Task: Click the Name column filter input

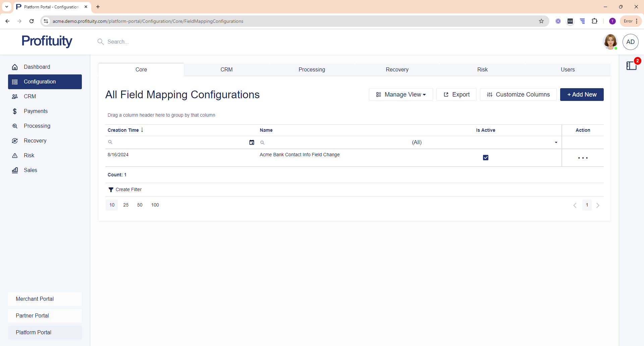Action: pyautogui.click(x=335, y=142)
